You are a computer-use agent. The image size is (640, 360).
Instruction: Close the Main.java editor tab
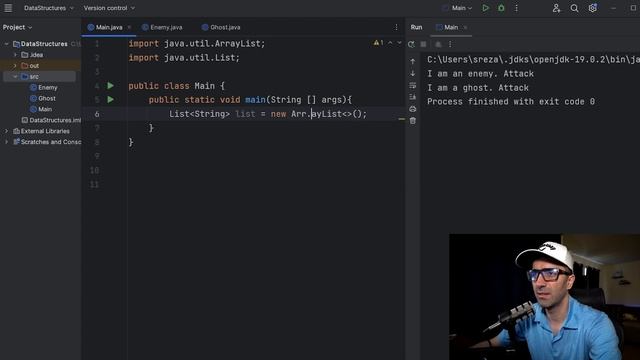click(129, 27)
